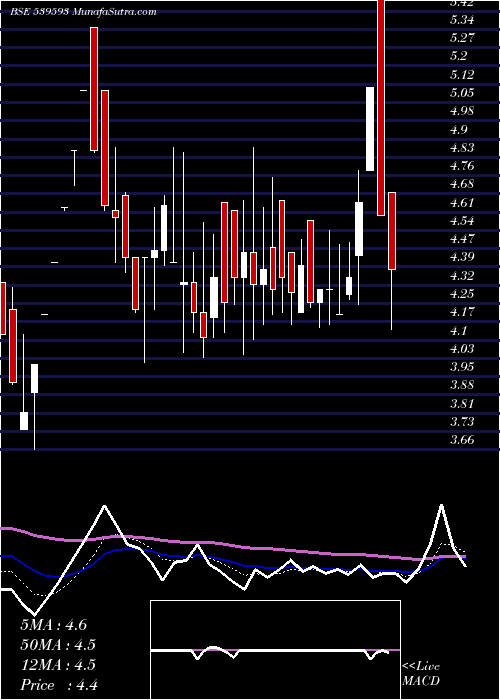The height and width of the screenshot is (700, 500).
Task: Click the 5.34 price axis label
Action: pos(462,20)
